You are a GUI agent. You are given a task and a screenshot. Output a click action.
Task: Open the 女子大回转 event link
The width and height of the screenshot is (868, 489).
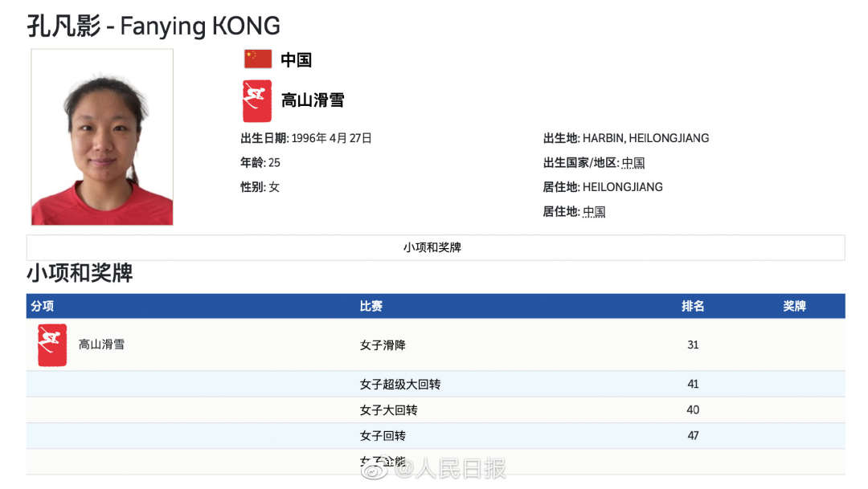point(389,410)
